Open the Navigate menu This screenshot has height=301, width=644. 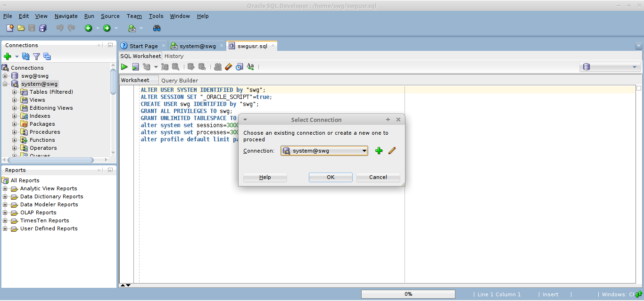[66, 16]
